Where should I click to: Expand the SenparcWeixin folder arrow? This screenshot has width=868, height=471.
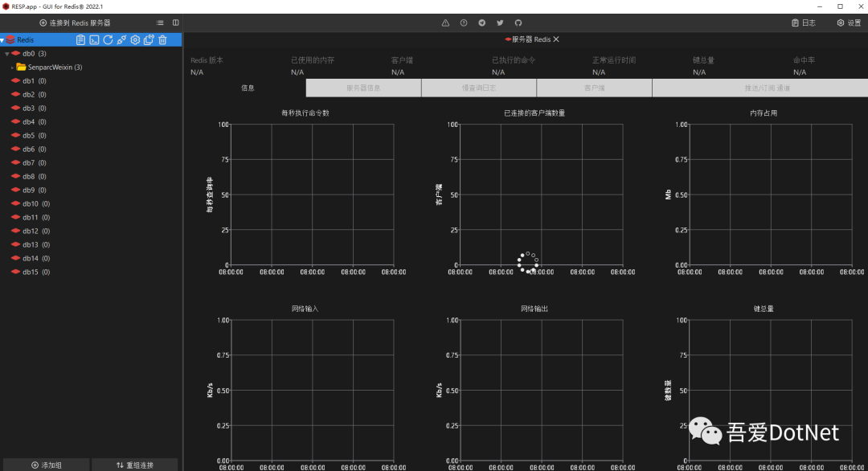click(x=12, y=68)
